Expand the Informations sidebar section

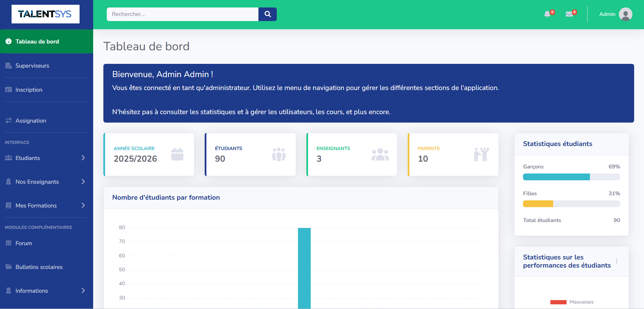[x=45, y=291]
